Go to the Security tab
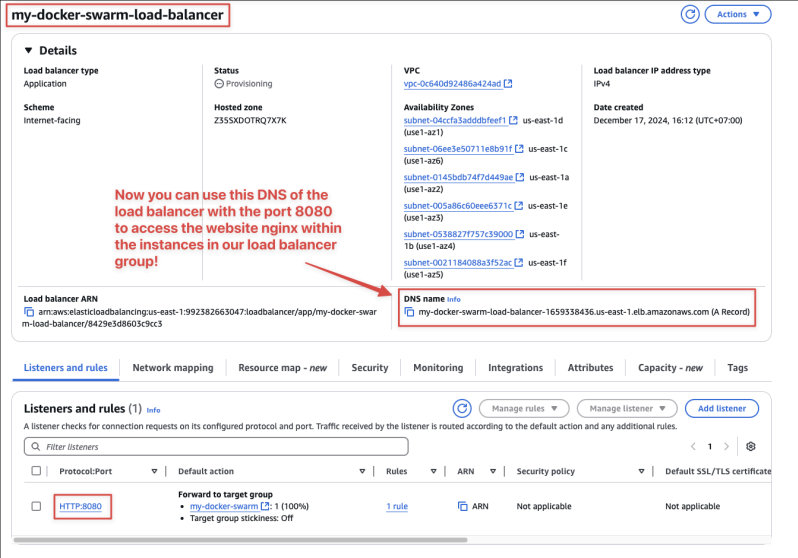Screen dimensions: 798x558 (370, 368)
